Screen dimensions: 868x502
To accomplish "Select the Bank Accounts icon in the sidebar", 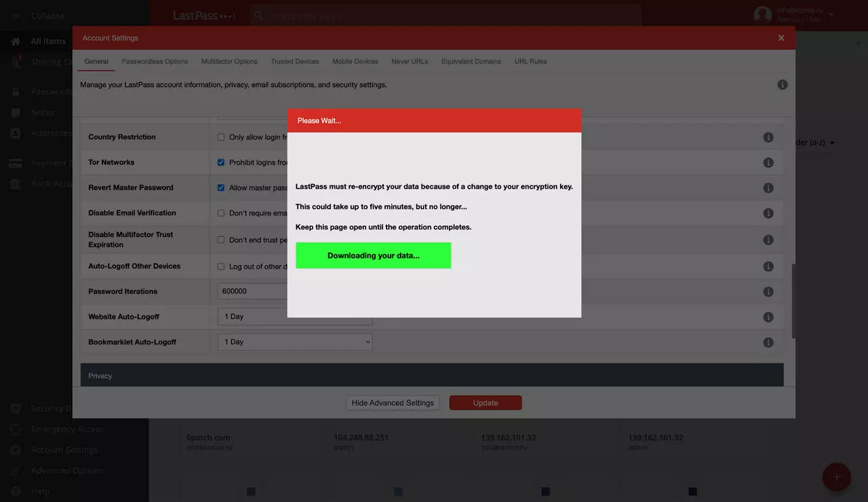I will [16, 184].
